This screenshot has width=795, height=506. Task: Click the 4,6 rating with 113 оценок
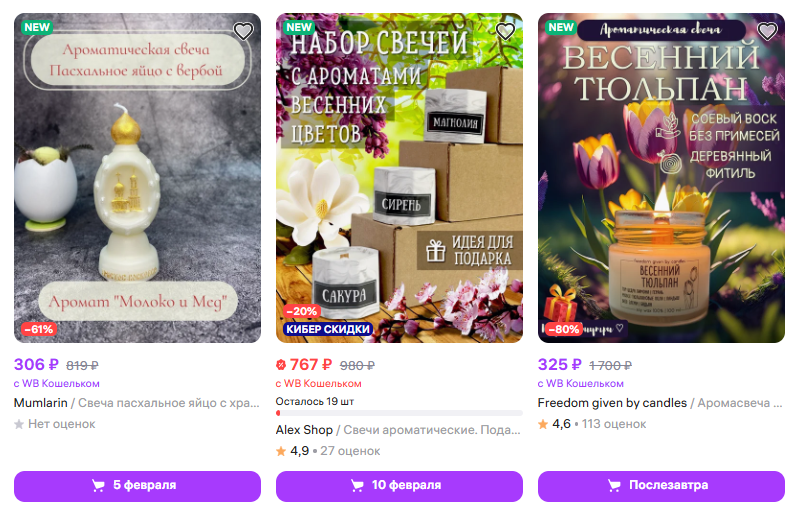[592, 424]
